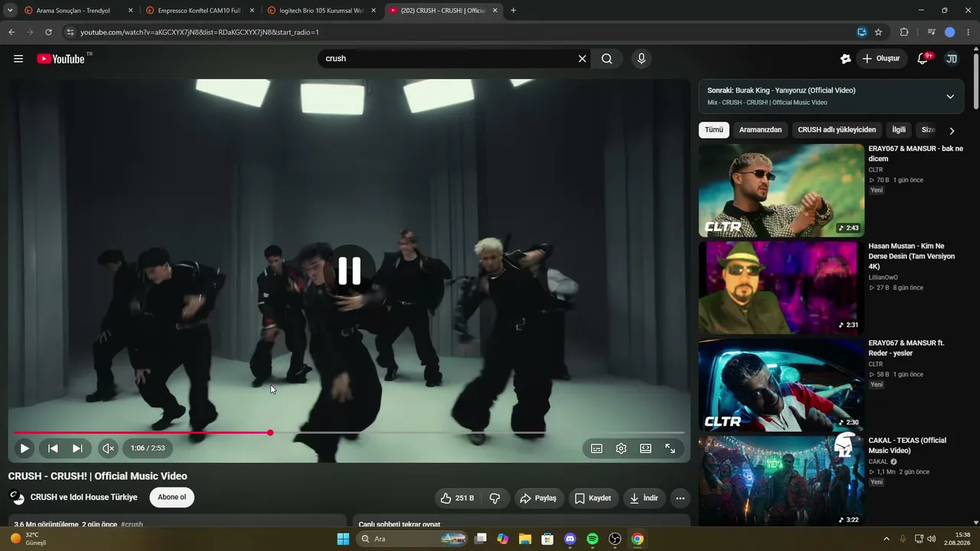The height and width of the screenshot is (551, 980).
Task: Open the Windows Start menu
Action: click(x=343, y=539)
